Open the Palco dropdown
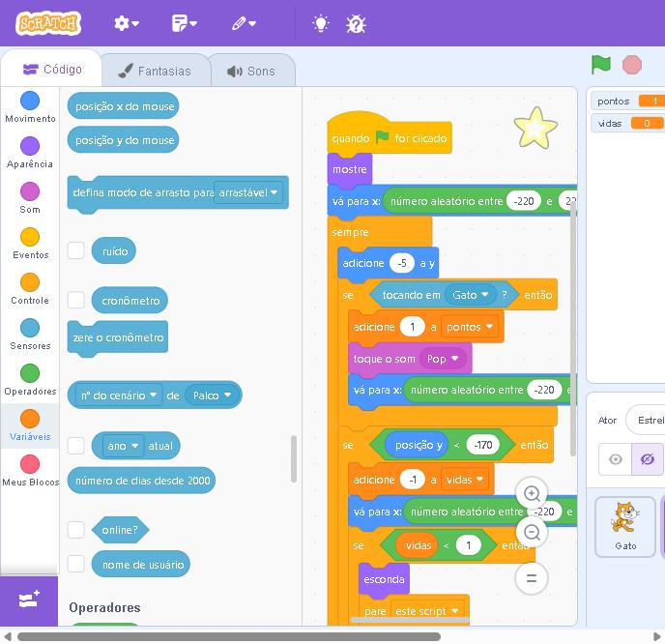 [212, 395]
